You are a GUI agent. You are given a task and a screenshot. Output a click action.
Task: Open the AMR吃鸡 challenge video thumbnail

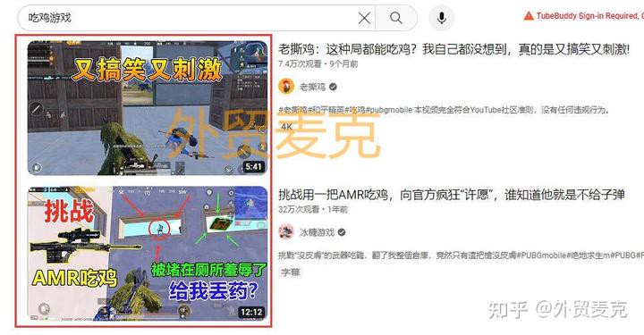148,254
